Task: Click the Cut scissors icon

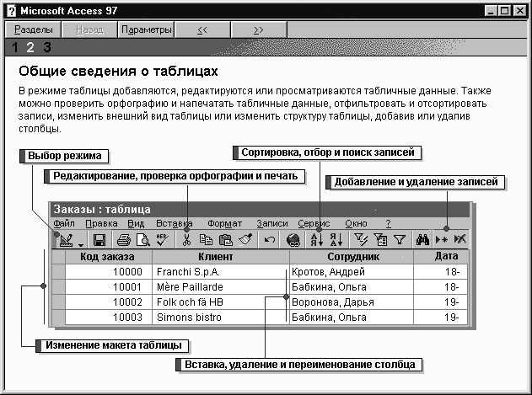Action: tap(186, 240)
